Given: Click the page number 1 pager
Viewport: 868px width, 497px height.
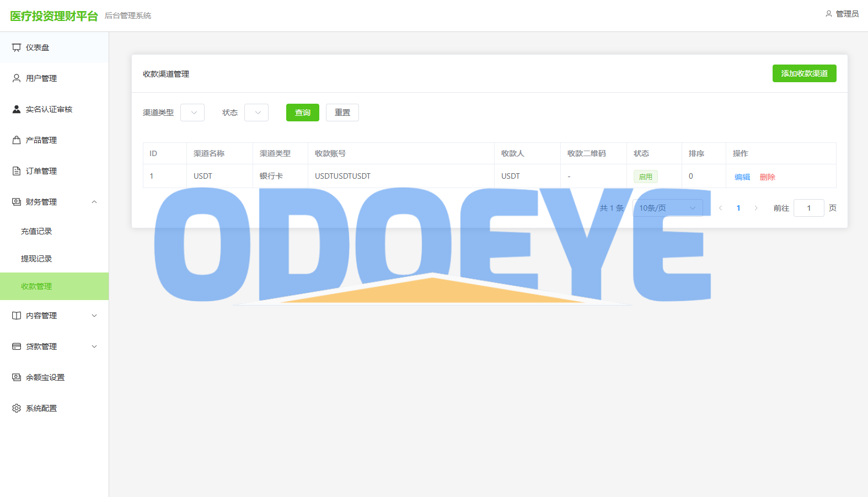Looking at the screenshot, I should point(738,208).
